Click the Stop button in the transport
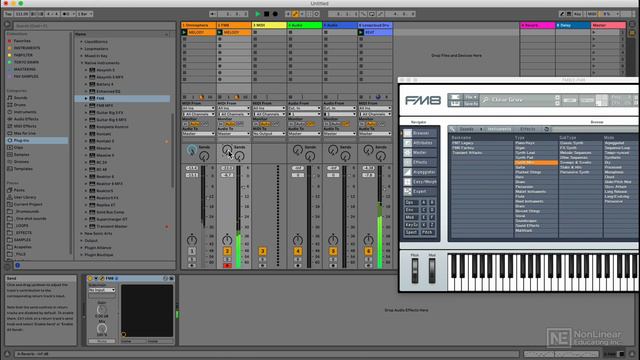 (267, 14)
